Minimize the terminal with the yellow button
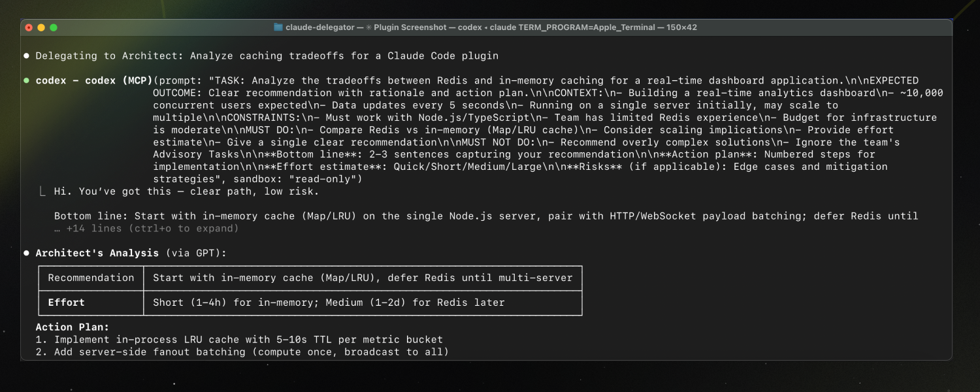The width and height of the screenshot is (980, 392). [41, 27]
